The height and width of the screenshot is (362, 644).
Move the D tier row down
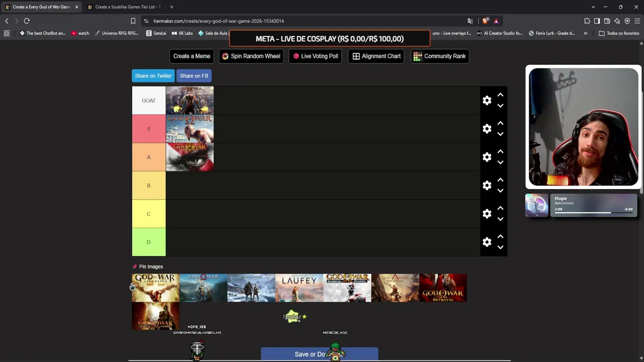point(500,247)
